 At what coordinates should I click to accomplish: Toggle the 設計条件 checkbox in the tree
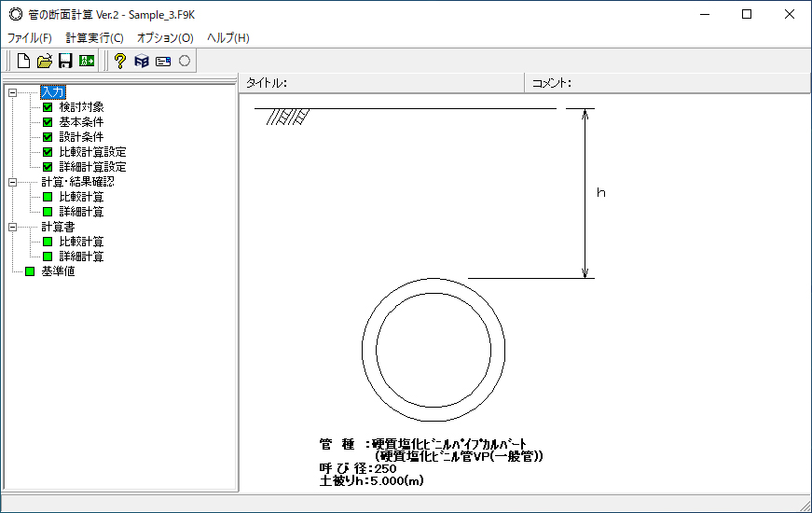[48, 137]
